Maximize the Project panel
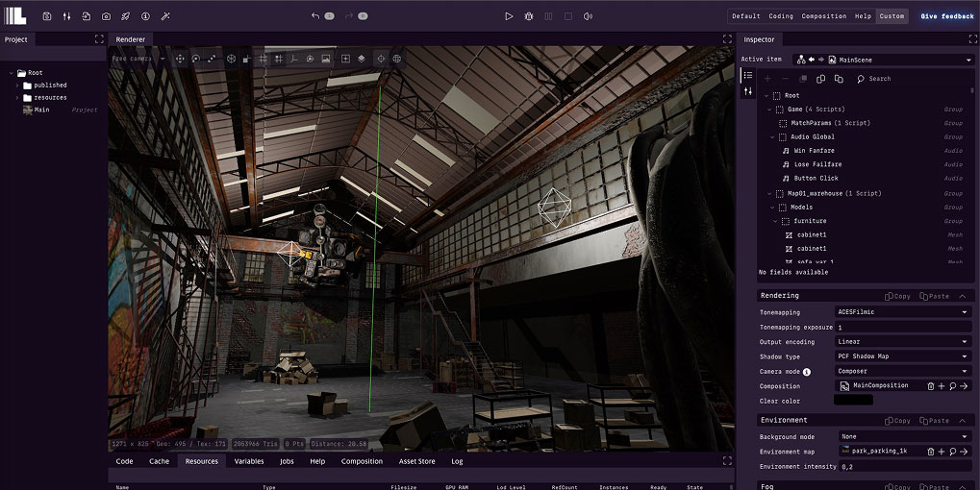980x490 pixels. coord(99,39)
